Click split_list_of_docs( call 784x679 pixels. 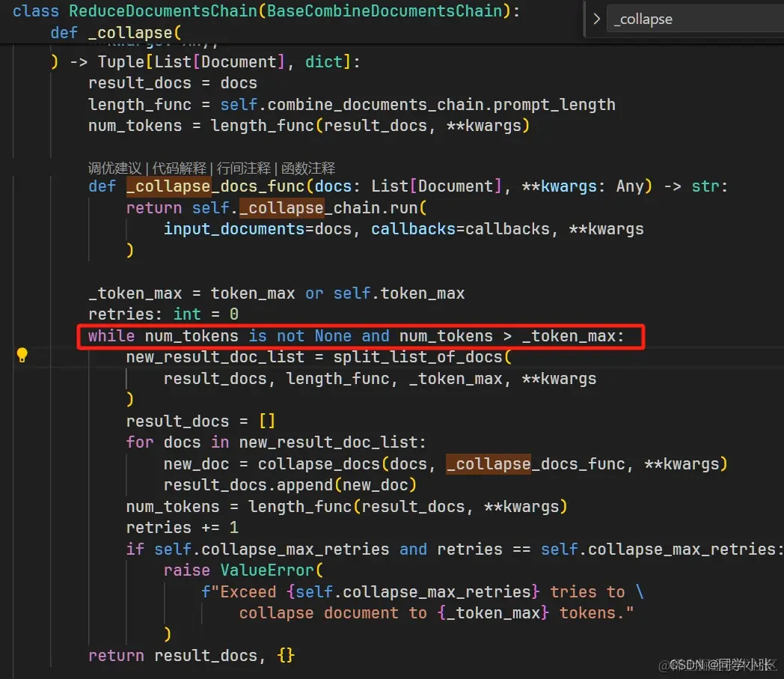pos(423,357)
